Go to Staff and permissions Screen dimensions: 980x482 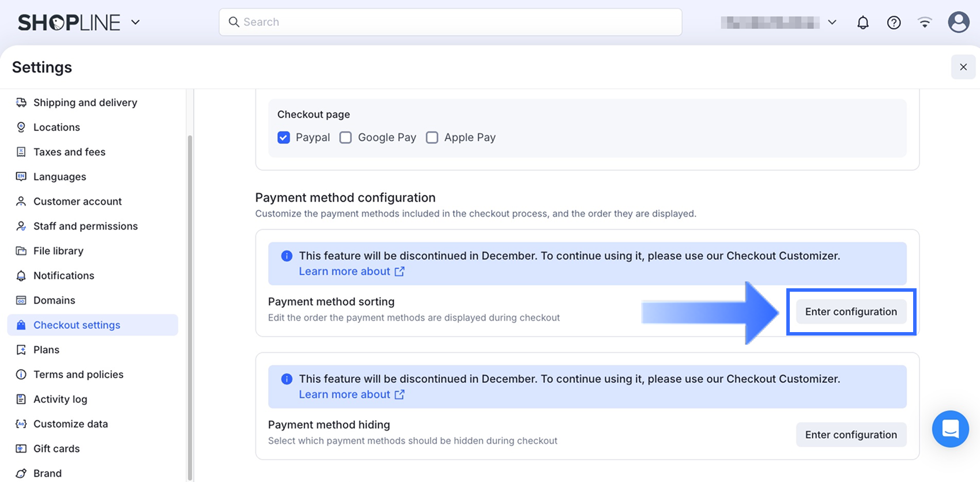tap(85, 226)
